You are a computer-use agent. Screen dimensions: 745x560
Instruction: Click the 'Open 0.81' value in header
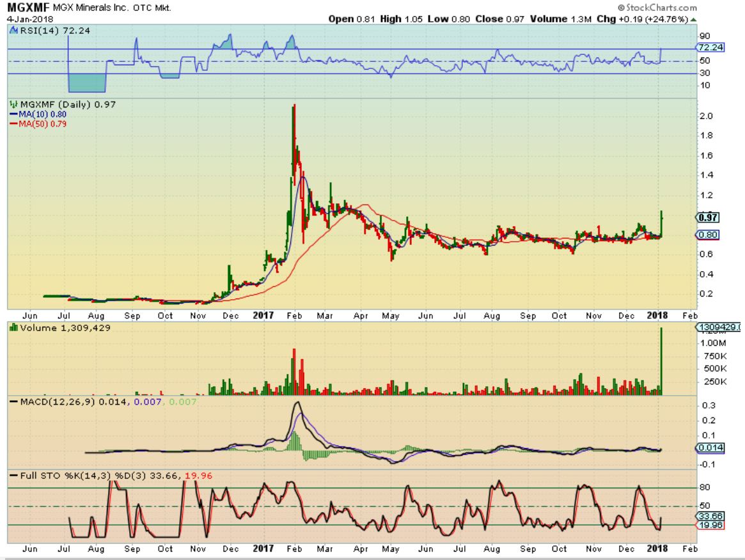pyautogui.click(x=352, y=19)
